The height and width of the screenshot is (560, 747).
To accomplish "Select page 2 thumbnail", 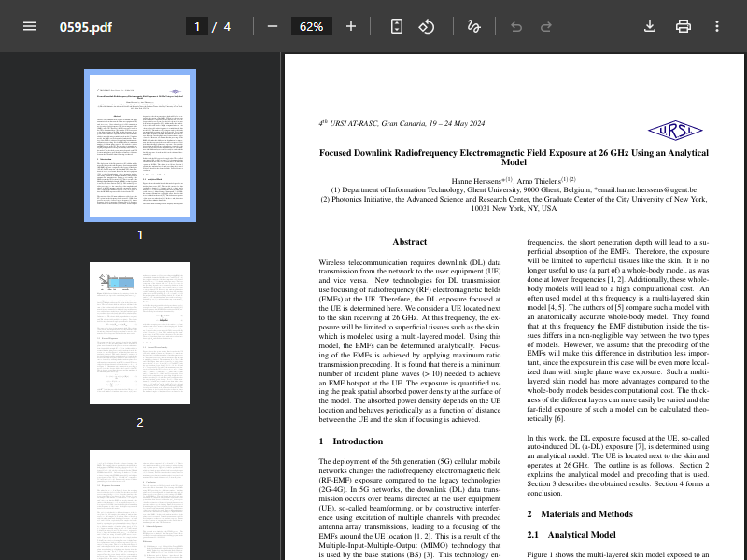I will [140, 333].
